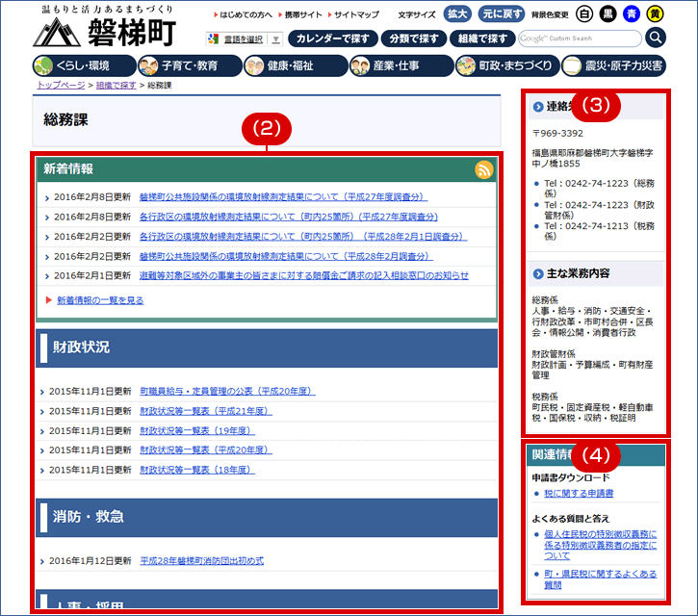Open 財政状況等一覧表（18年度）

click(x=197, y=470)
